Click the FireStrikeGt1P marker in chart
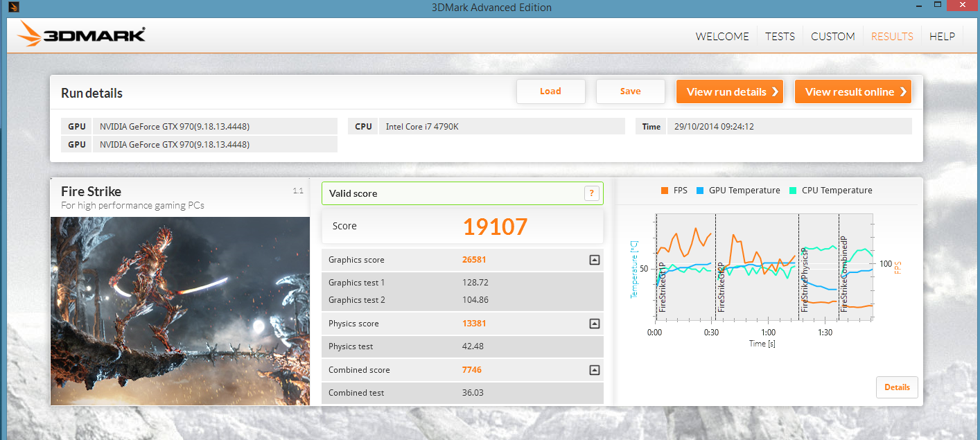 [663, 287]
